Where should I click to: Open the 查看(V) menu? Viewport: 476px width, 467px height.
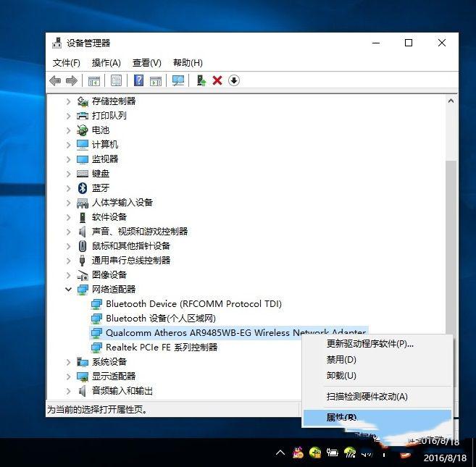(147, 63)
